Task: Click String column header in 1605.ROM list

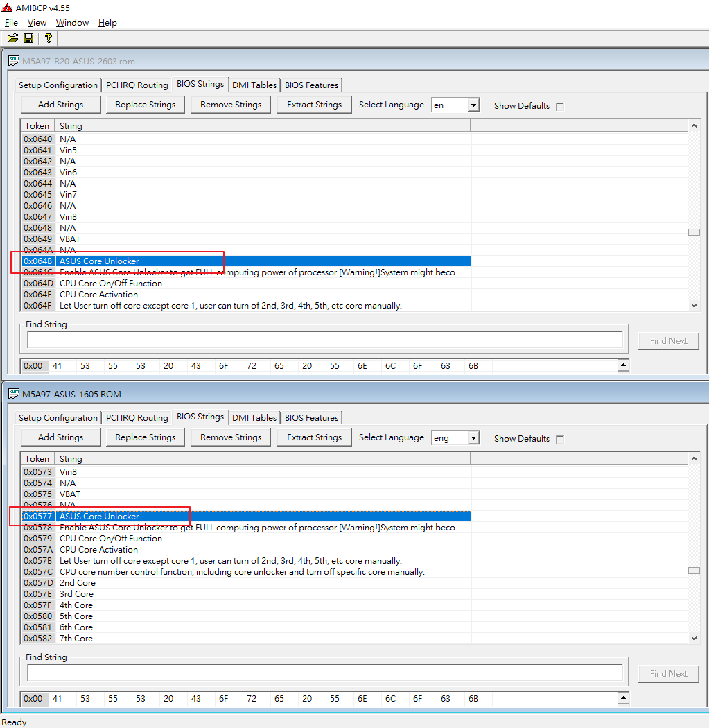Action: 263,459
